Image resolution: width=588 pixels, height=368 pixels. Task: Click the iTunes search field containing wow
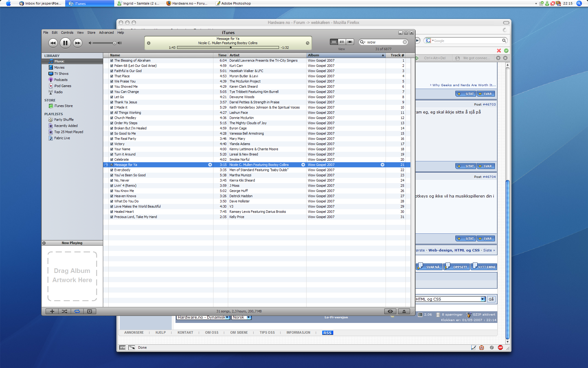point(384,42)
